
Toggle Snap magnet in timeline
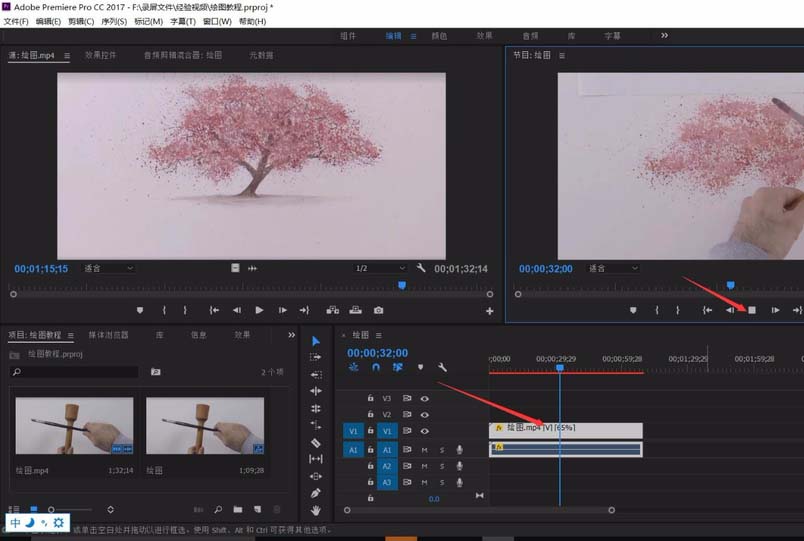pos(376,367)
